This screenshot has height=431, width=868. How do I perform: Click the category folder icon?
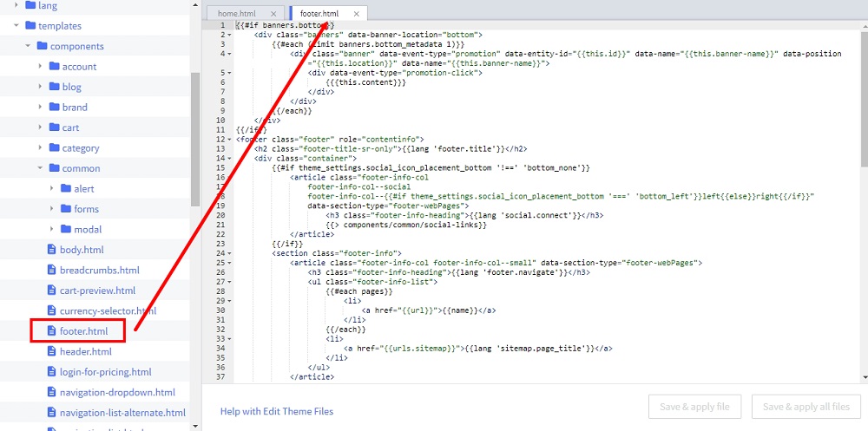coord(54,147)
